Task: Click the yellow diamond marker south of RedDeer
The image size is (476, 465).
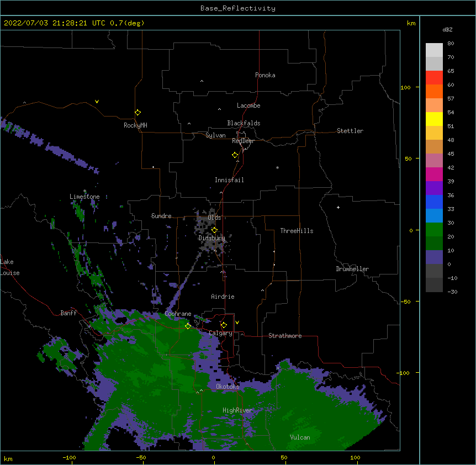Action: [235, 155]
